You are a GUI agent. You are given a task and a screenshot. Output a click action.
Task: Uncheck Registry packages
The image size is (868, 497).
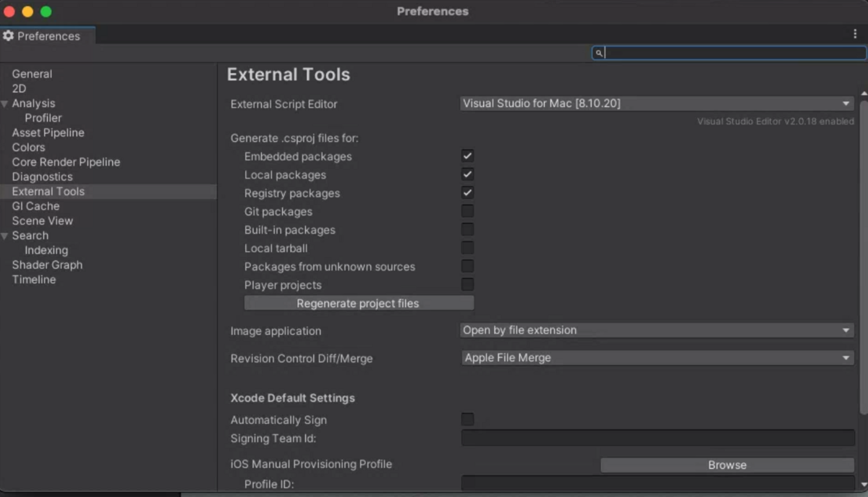(467, 192)
